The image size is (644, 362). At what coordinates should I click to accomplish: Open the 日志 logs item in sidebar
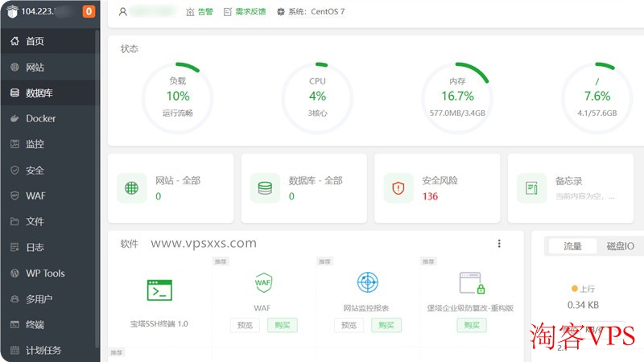[48, 247]
